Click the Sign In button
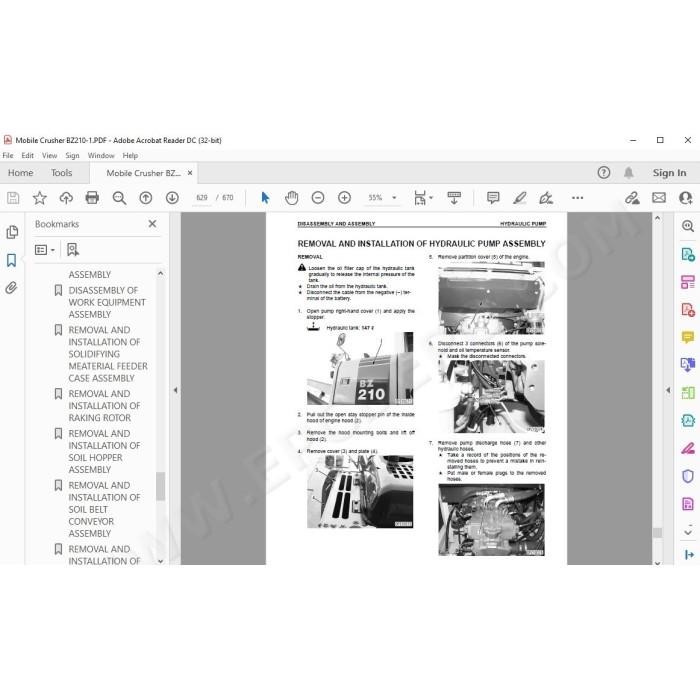 (669, 173)
